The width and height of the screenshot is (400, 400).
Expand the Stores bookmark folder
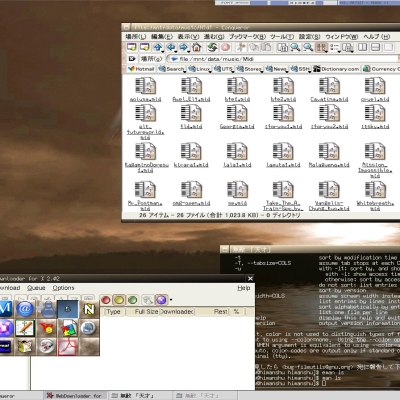250,69
